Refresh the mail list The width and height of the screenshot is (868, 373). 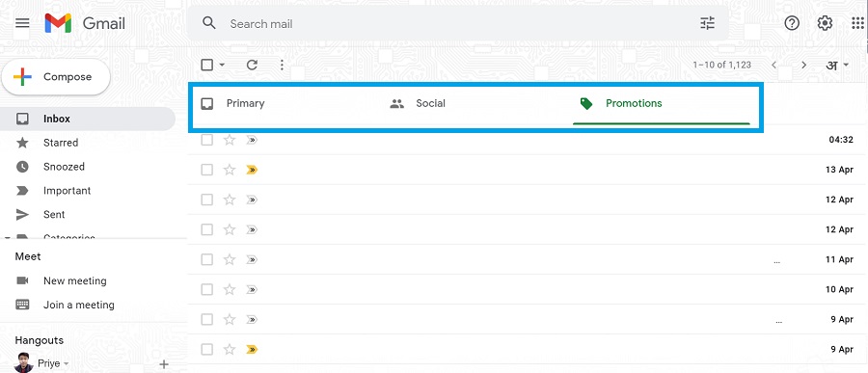tap(252, 66)
